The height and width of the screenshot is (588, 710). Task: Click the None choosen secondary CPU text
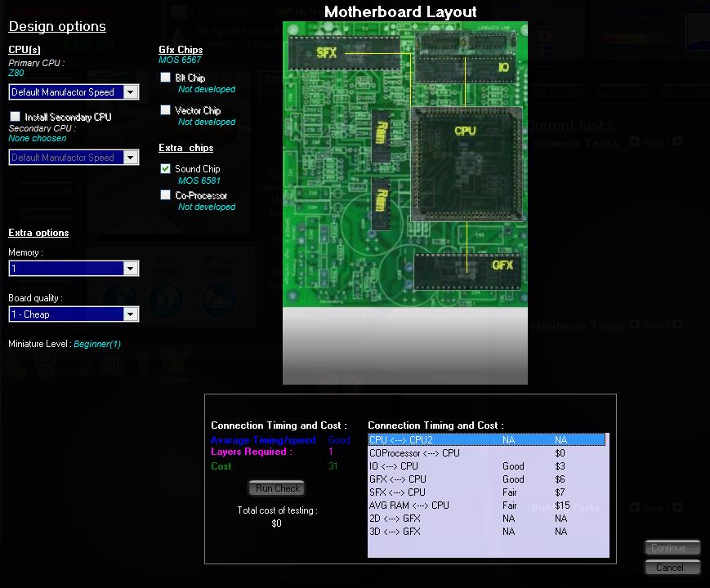coord(37,139)
